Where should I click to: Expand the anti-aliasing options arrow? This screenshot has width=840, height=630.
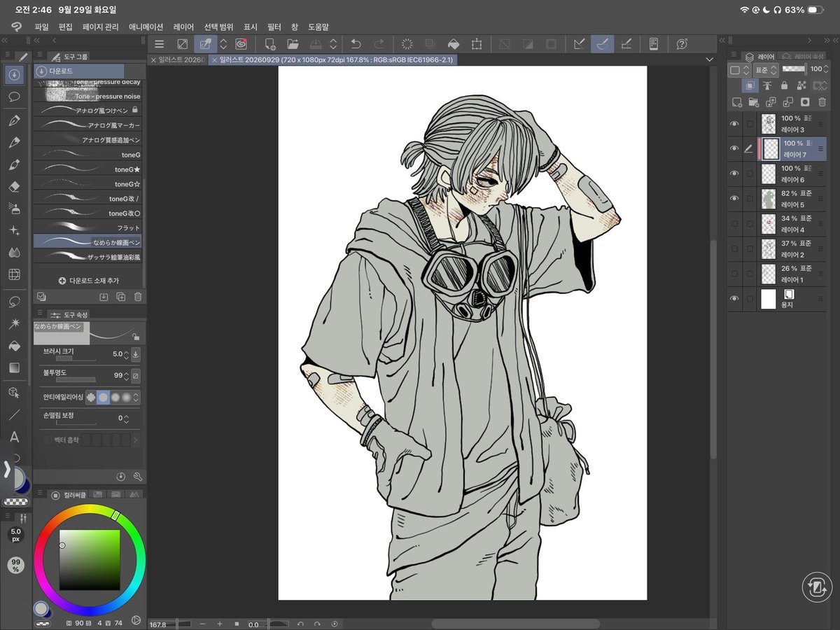pos(136,397)
